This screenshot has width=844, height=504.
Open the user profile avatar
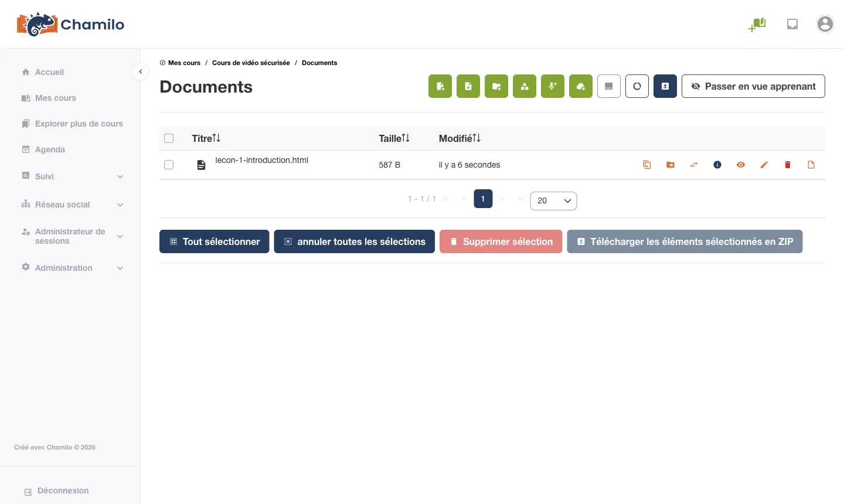click(x=825, y=24)
